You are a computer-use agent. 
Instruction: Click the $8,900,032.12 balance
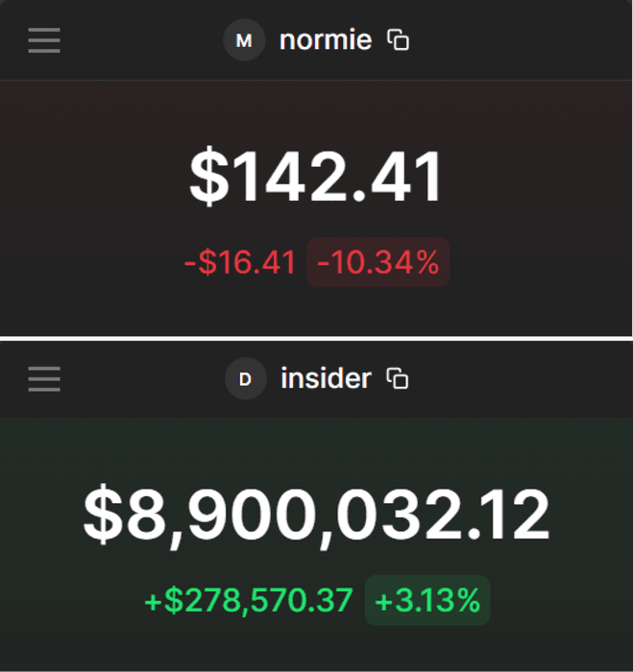[x=317, y=515]
